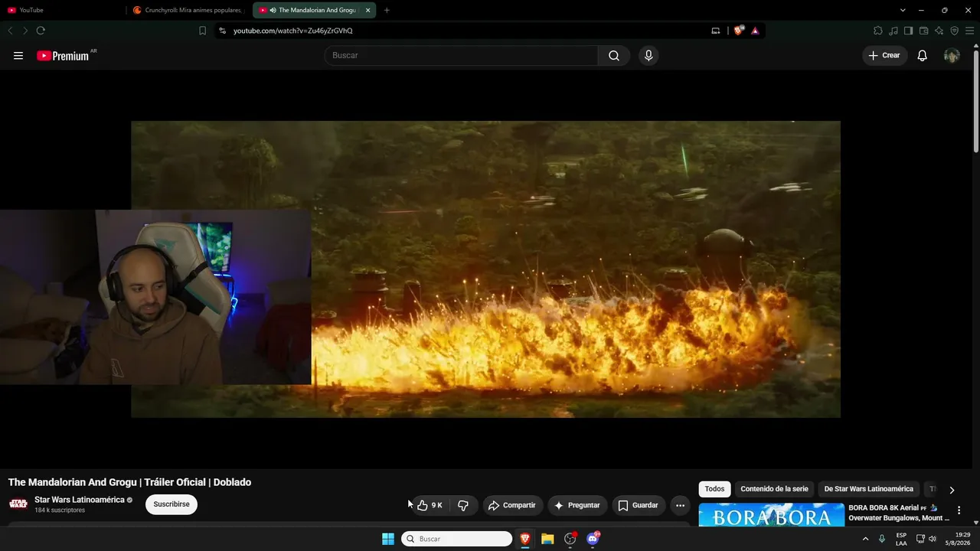Open Star Wars Latinoamérica channel name link
Screen dimensions: 980x551
click(x=80, y=500)
